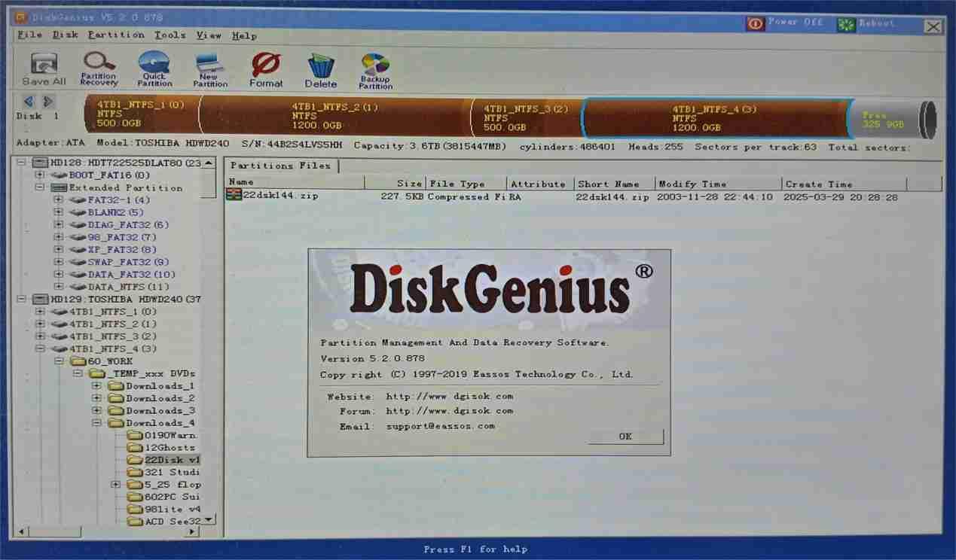Expand the DATA_NTFS (11) partition
Image resolution: width=956 pixels, height=560 pixels.
pyautogui.click(x=58, y=287)
